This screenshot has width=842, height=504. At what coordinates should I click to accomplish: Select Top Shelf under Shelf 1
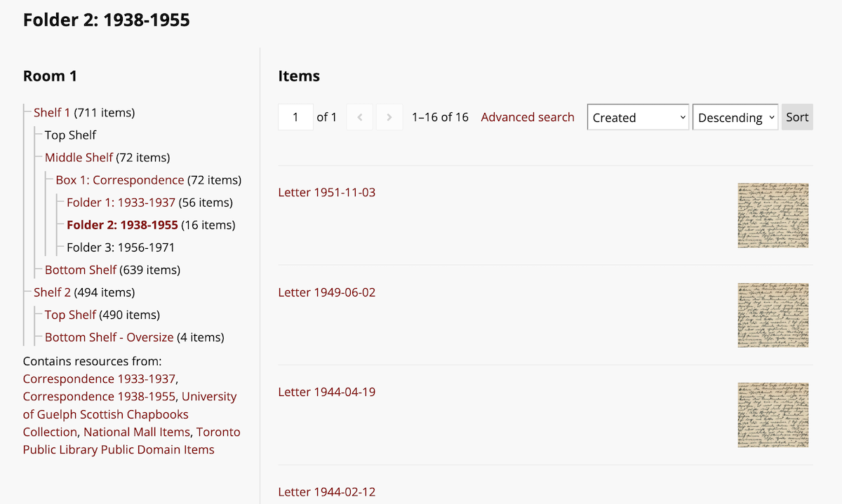pos(70,135)
